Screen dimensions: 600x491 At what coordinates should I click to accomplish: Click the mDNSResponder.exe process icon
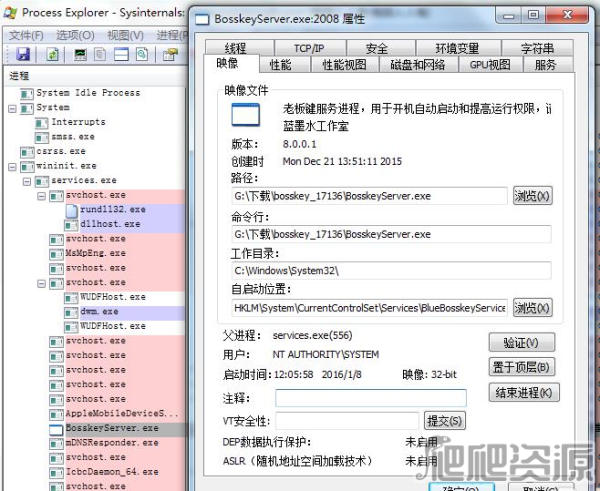pos(56,444)
